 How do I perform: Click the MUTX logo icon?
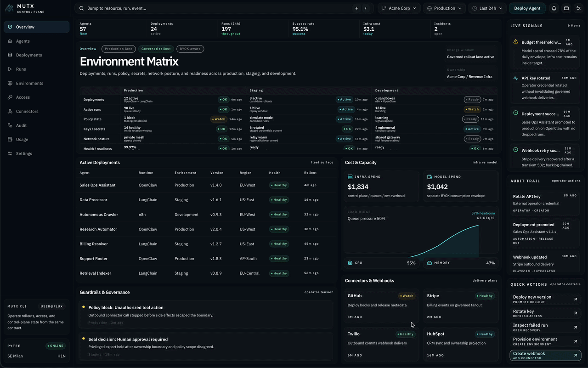pyautogui.click(x=9, y=8)
